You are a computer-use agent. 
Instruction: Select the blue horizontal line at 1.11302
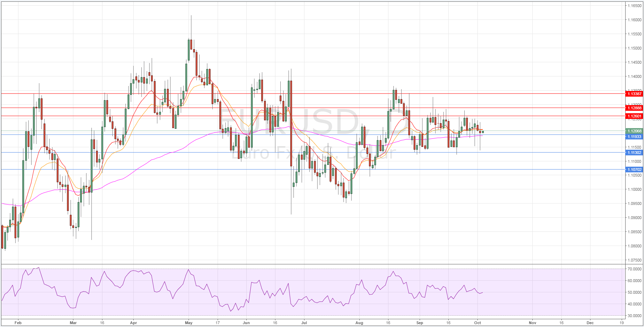click(313, 153)
